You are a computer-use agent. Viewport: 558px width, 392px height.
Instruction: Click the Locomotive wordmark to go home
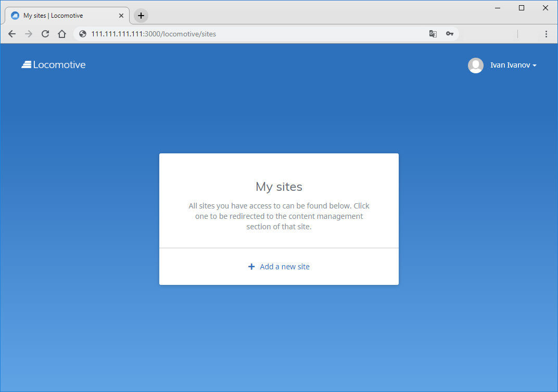[58, 64]
